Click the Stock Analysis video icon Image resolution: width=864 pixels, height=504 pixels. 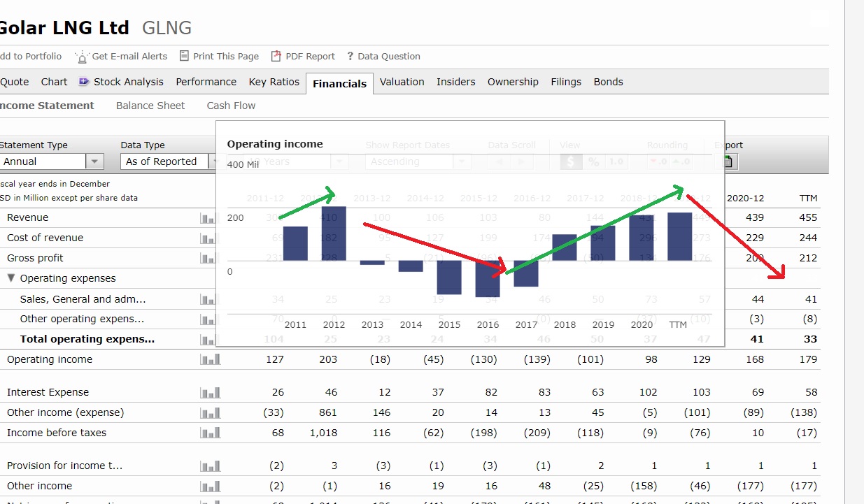pos(84,82)
